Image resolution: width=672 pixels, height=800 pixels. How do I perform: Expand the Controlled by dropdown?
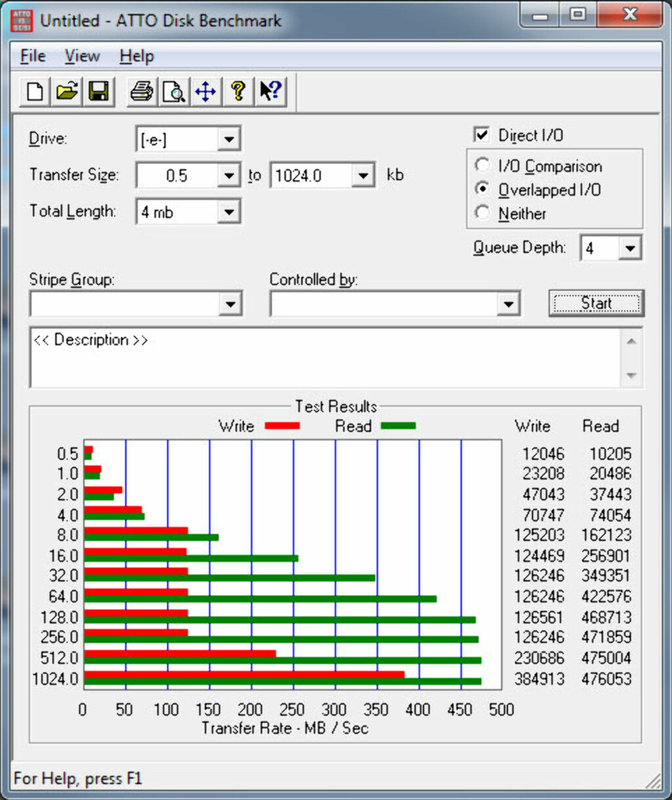(x=508, y=304)
